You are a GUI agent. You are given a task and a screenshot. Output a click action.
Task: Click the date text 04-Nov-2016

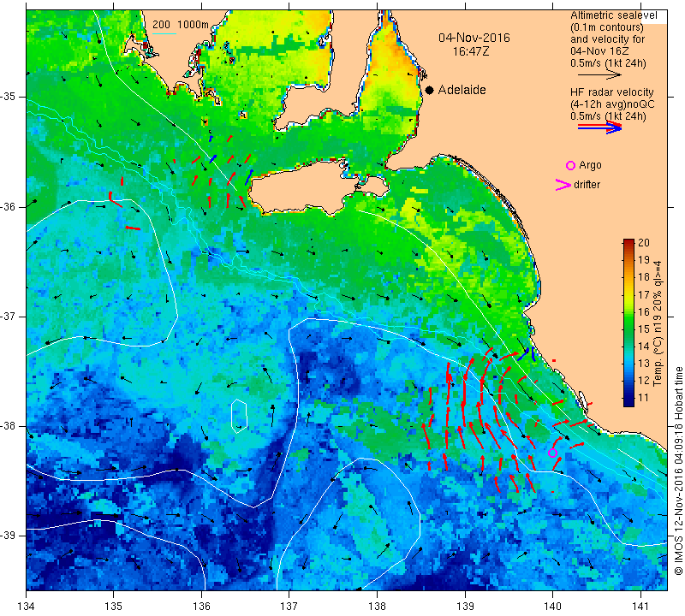pos(474,38)
